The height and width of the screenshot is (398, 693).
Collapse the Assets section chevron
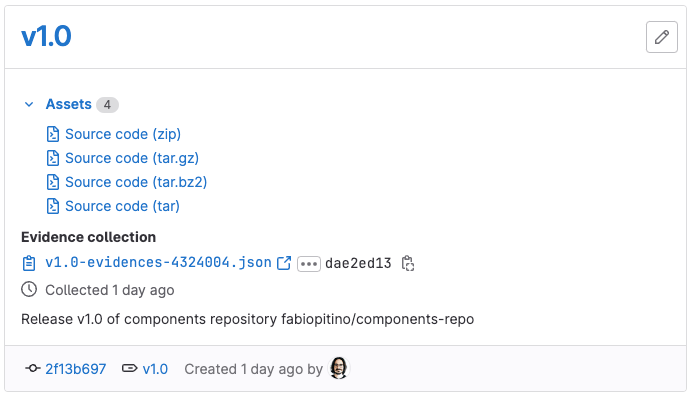(29, 105)
